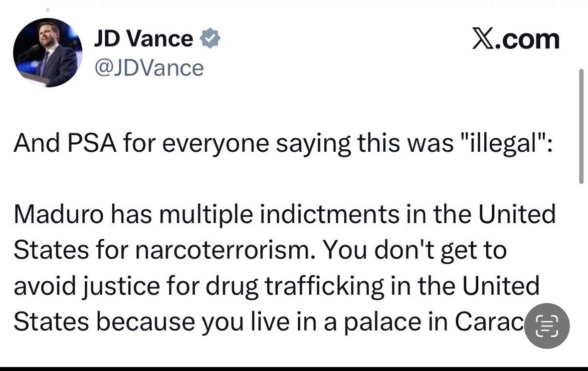Open JD Vance's profile picture
This screenshot has width=588, height=371.
tap(48, 53)
